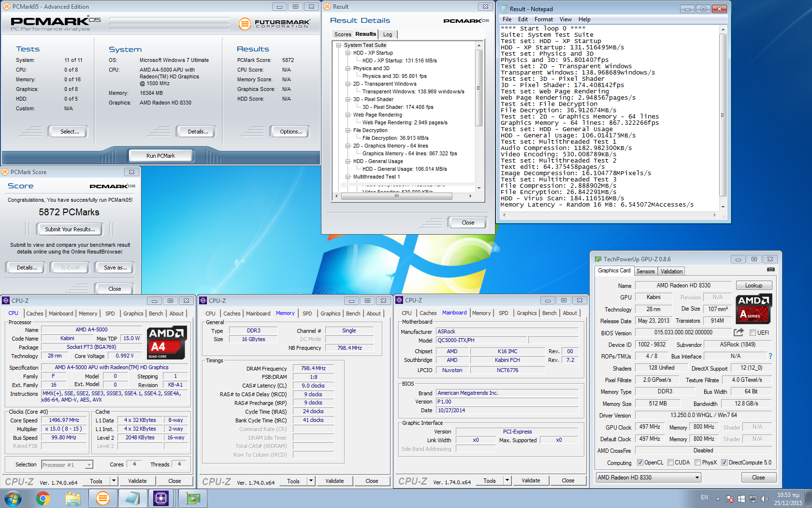Screen dimensions: 812x508
Task: Click the Result tree vertical scrollbar
Action: pos(478,116)
